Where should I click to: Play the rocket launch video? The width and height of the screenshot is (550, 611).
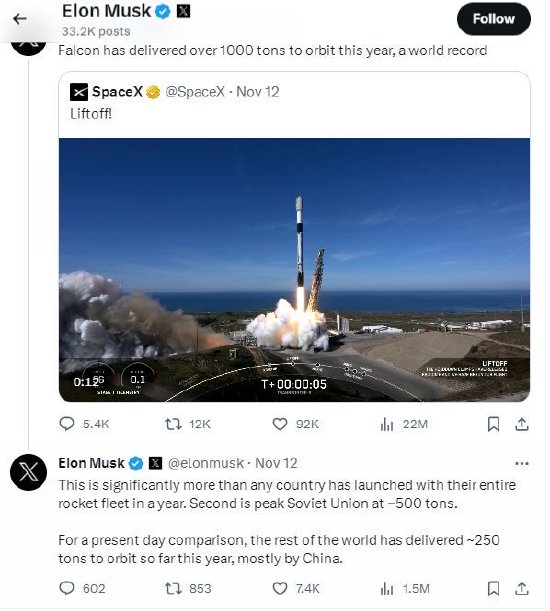(294, 270)
